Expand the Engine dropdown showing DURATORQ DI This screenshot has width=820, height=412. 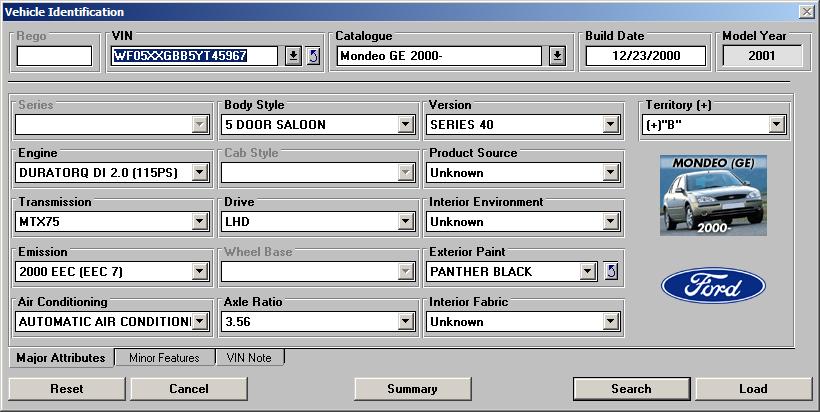[x=199, y=173]
